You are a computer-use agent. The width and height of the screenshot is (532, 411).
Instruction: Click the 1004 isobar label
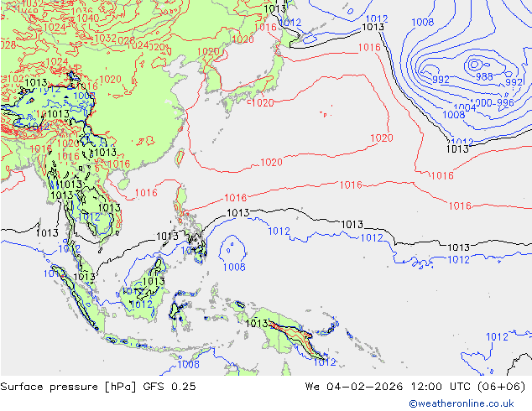coord(465,108)
